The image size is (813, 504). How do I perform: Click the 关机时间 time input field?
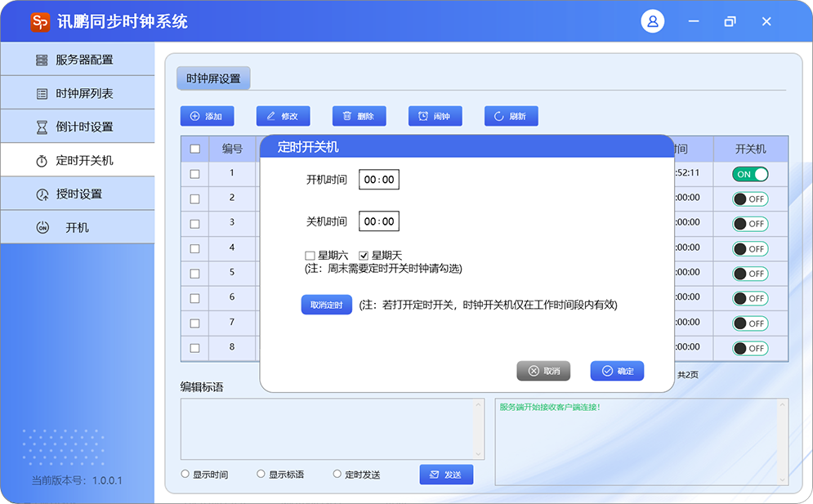coord(379,221)
